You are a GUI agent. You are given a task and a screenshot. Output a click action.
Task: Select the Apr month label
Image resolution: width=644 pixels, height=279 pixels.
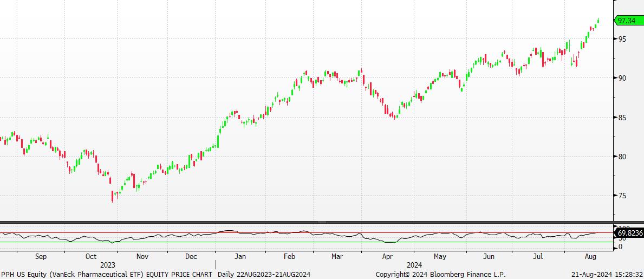point(388,257)
